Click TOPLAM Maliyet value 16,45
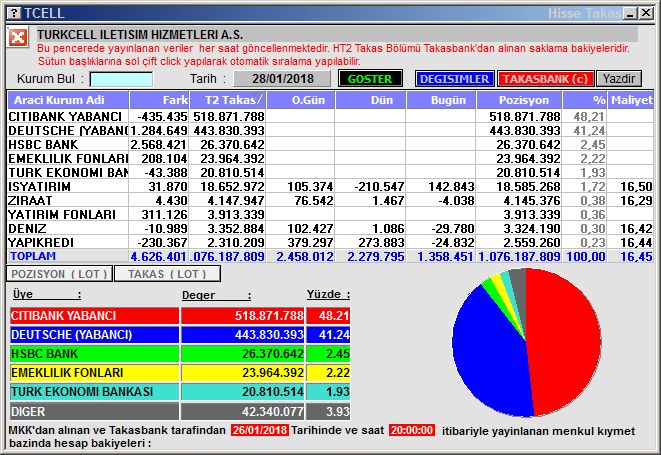Screen dimensions: 661x455 tap(636, 256)
